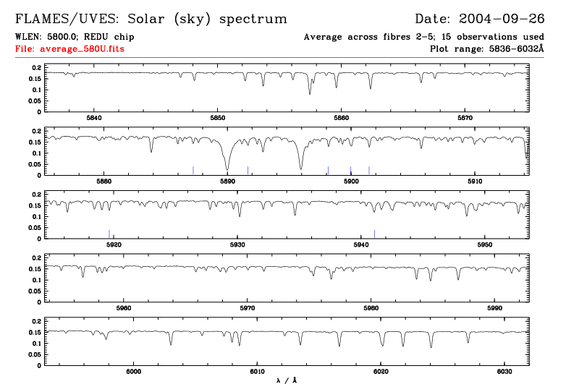Image resolution: width=566 pixels, height=392 pixels.
Task: Select the 5900 wavelength tick label
Action: pos(351,182)
